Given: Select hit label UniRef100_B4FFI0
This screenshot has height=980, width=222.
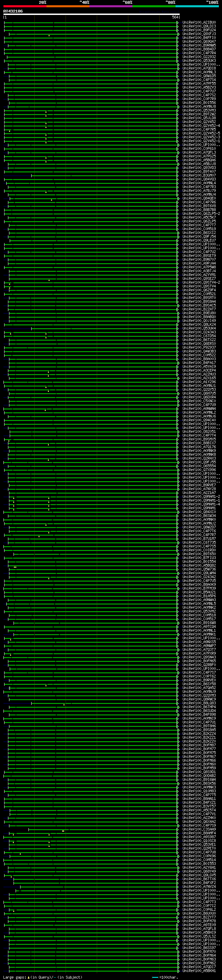Looking at the screenshot, I should point(199,38).
